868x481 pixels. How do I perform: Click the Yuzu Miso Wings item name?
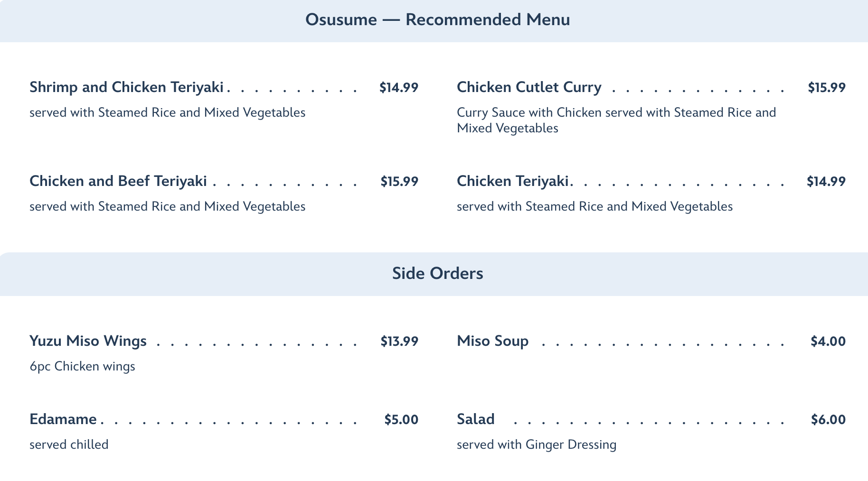pos(88,341)
